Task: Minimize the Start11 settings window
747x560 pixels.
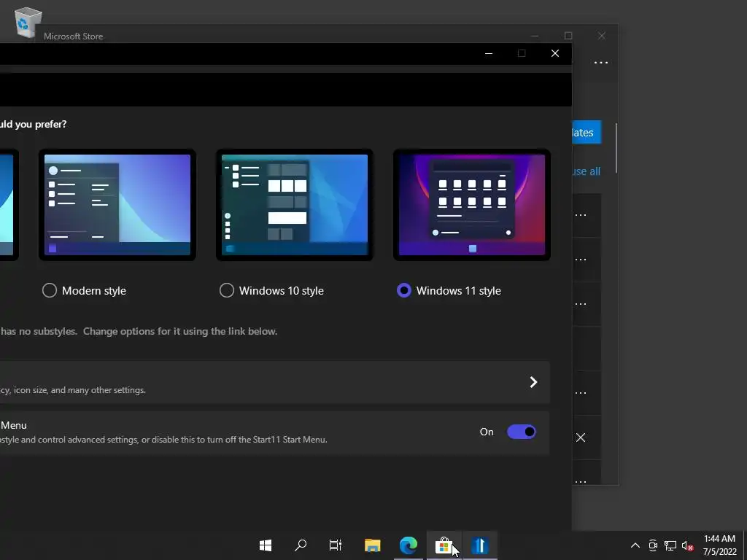Action: [488, 53]
